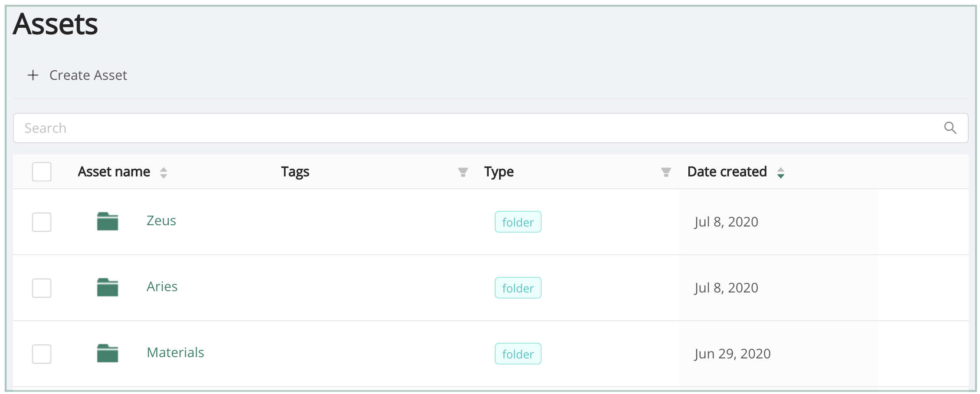Toggle Date created sort arrows
980x394 pixels.
[x=780, y=173]
